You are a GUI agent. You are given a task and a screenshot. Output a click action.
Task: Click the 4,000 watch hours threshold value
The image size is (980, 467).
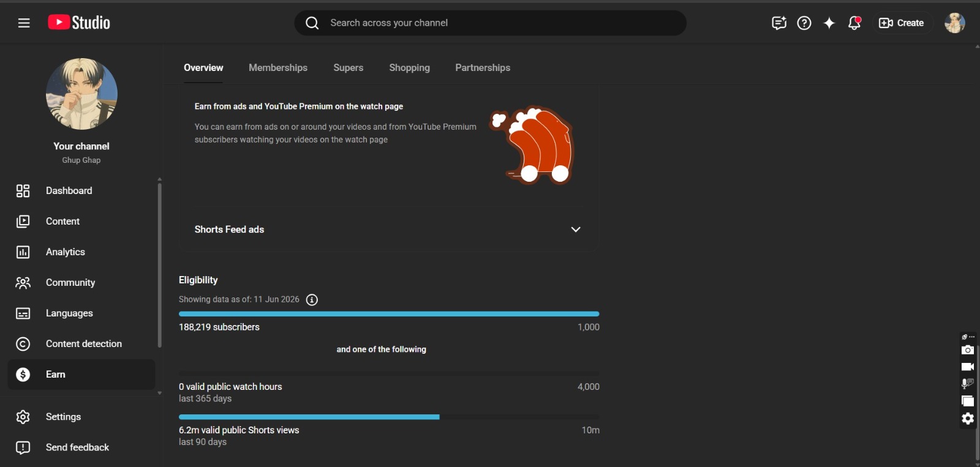[589, 387]
